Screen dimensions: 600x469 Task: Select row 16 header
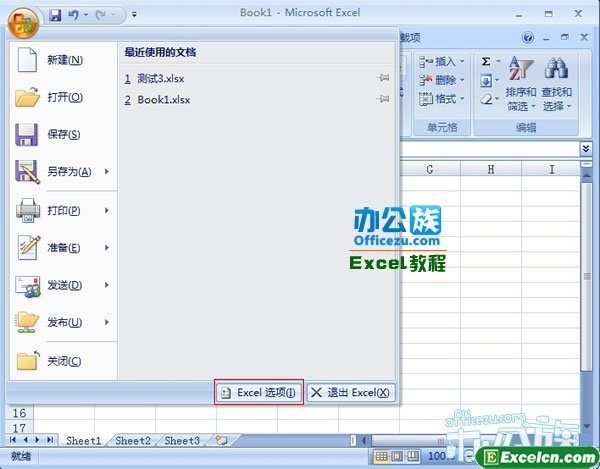pyautogui.click(x=19, y=413)
